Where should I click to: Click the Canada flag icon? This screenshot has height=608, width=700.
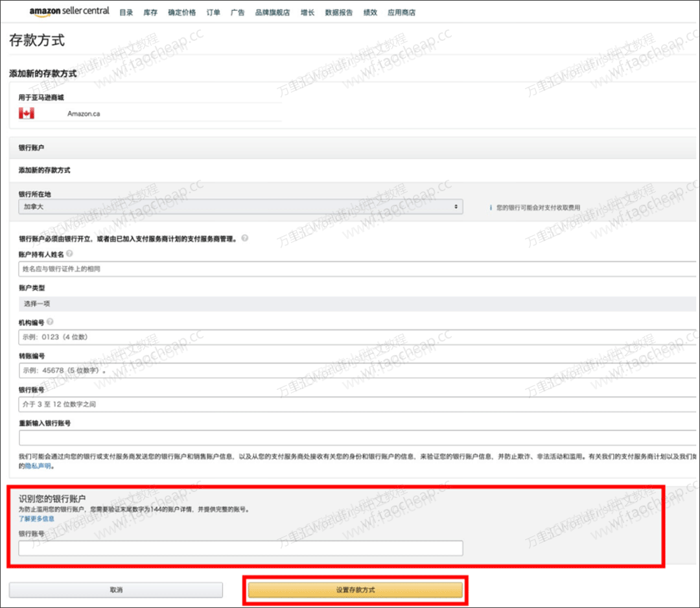(27, 113)
